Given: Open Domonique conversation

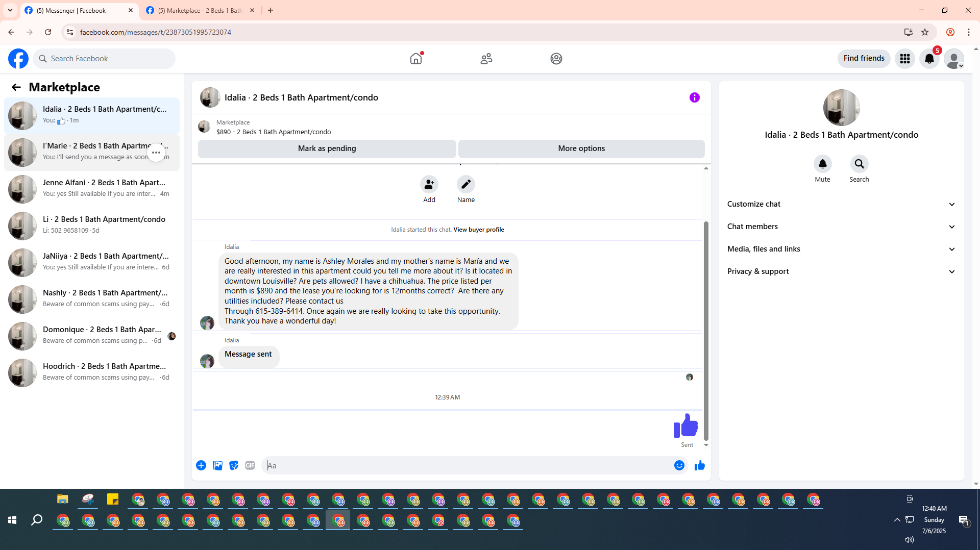Looking at the screenshot, I should (x=92, y=336).
